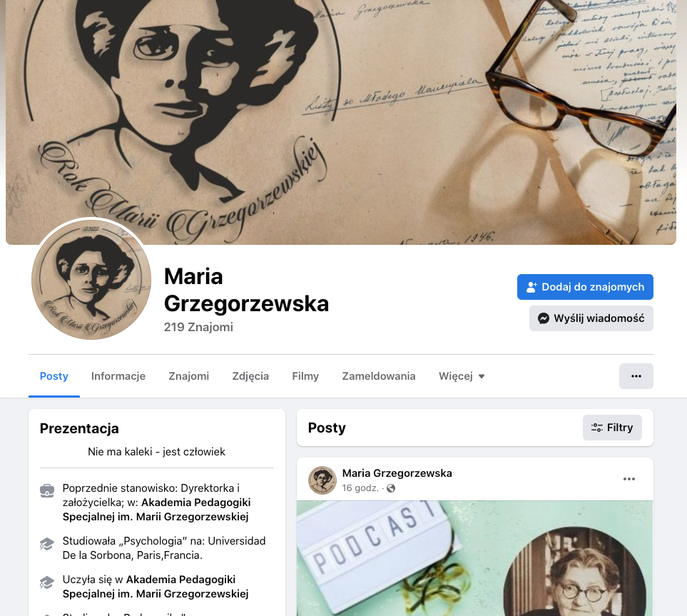687x616 pixels.
Task: Open the post's three-dots menu
Action: click(x=629, y=479)
